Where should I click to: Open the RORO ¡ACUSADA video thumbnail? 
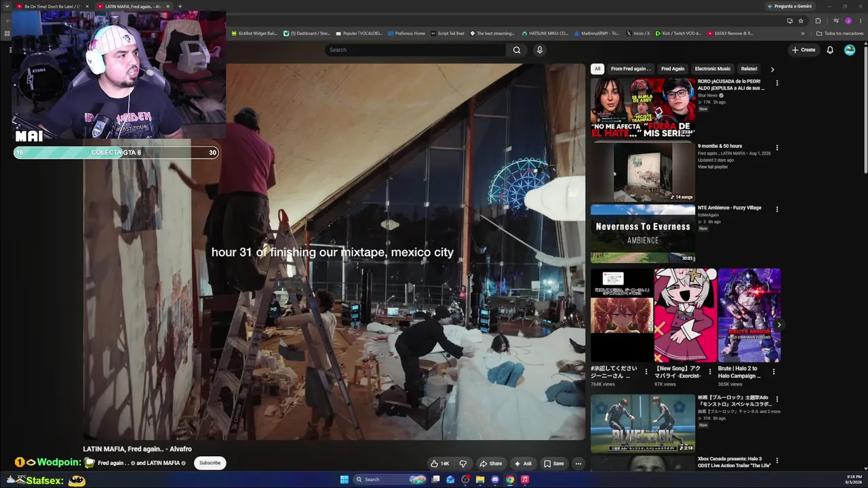click(x=643, y=107)
